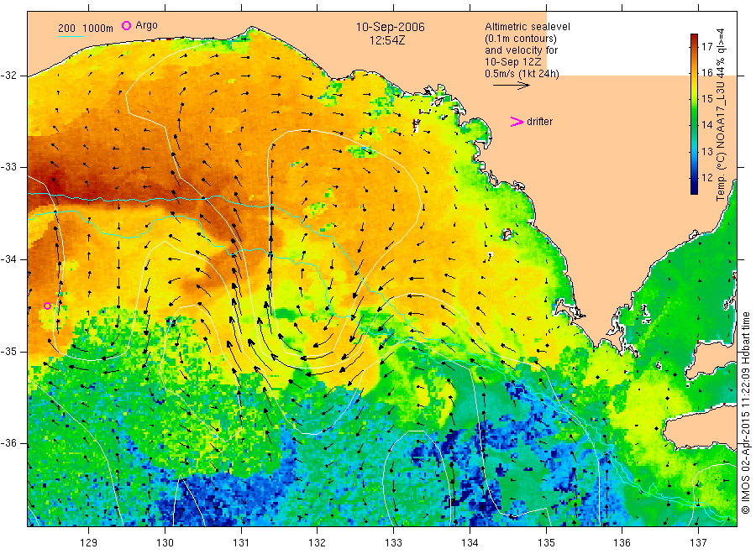Click the 'drifter' legend label
The width and height of the screenshot is (756, 554).
point(539,122)
